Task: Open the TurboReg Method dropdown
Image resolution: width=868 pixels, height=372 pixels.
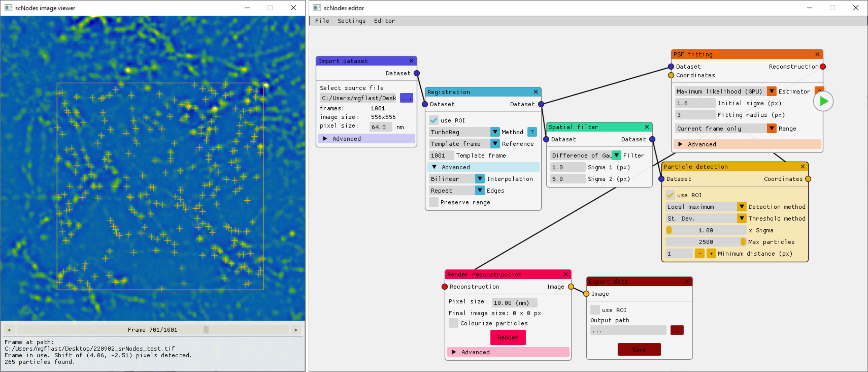Action: pos(495,132)
